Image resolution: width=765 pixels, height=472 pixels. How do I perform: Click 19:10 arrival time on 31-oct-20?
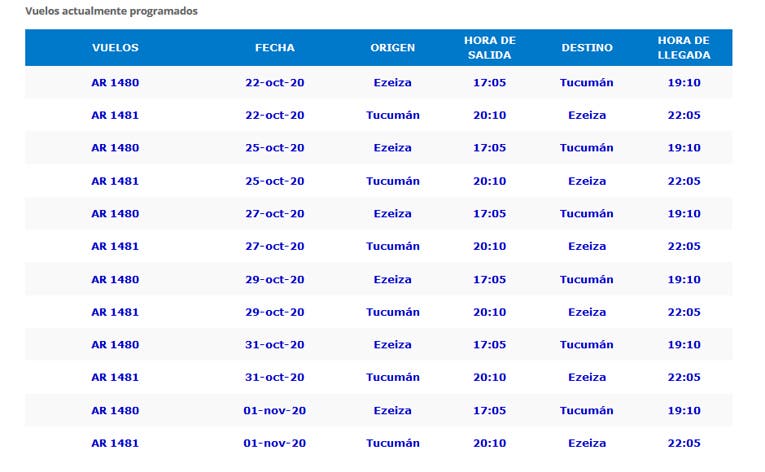[684, 345]
